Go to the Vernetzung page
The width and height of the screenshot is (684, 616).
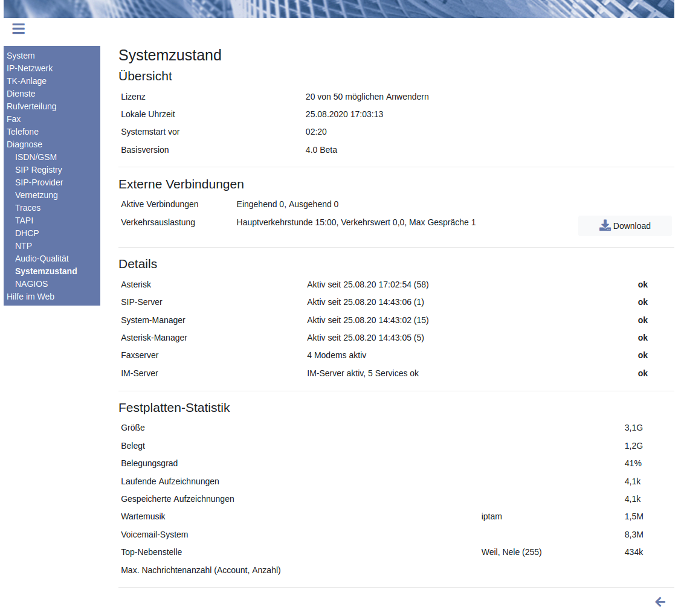[x=36, y=195]
